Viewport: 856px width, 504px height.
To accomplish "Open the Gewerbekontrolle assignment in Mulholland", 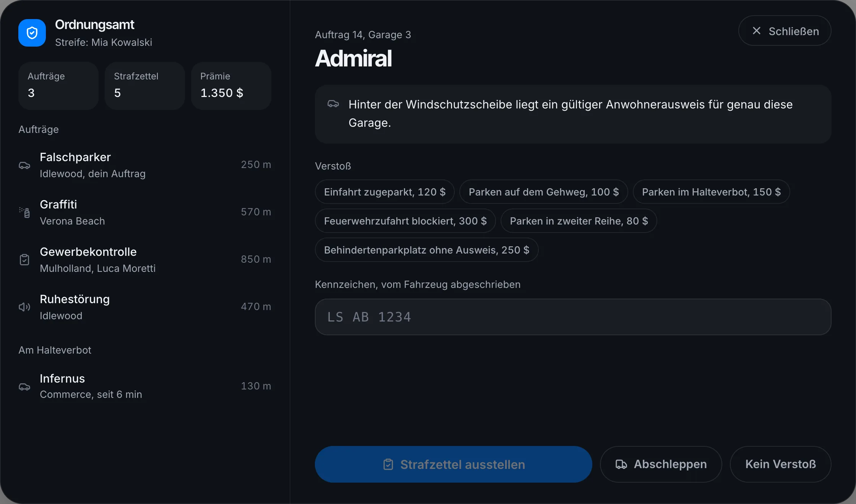I will pyautogui.click(x=145, y=260).
